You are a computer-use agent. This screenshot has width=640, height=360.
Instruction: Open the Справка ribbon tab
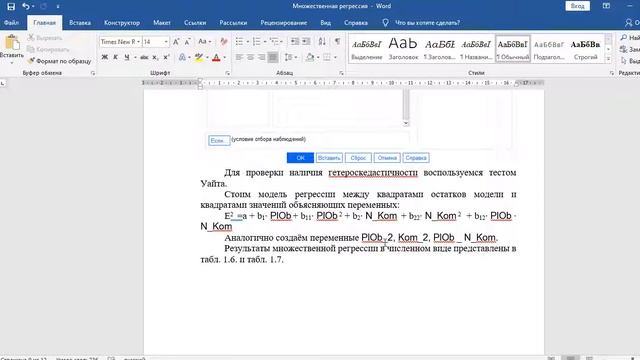click(356, 23)
